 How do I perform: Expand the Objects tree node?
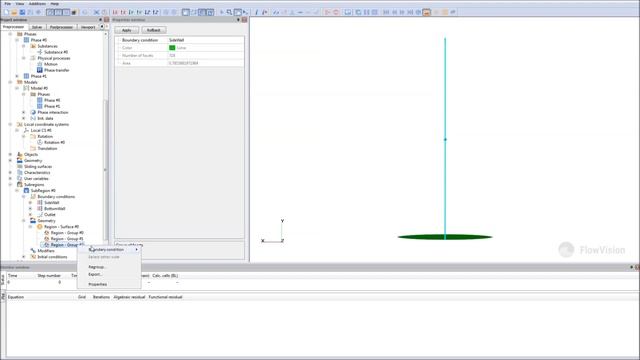(x=10, y=154)
